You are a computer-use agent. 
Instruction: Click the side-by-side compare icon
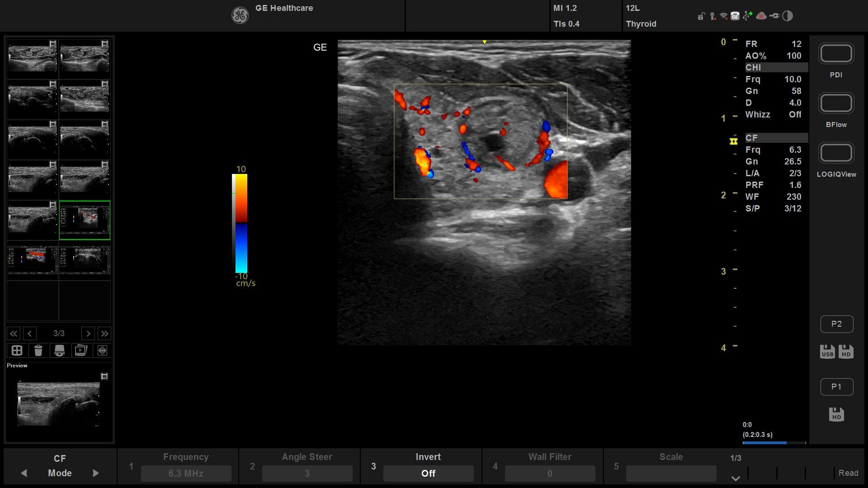102,351
